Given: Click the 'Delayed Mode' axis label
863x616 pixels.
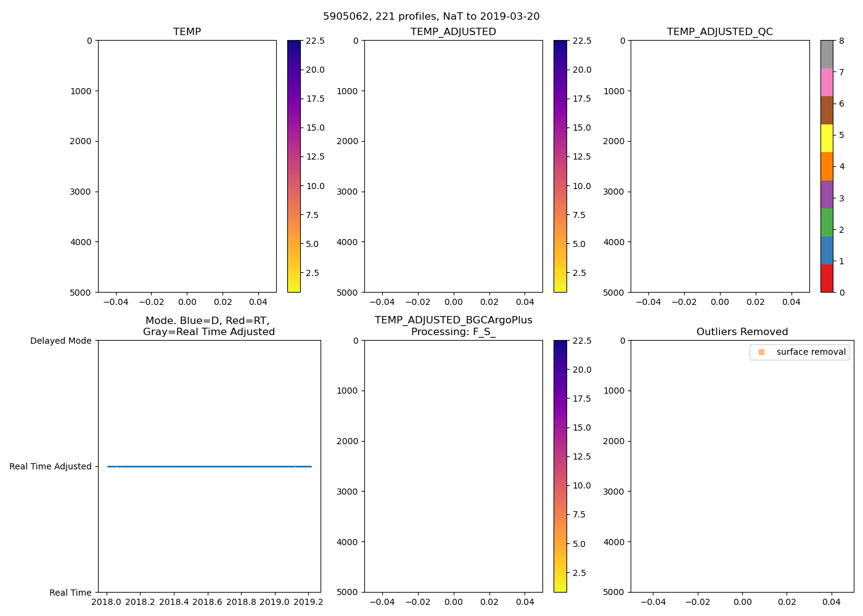Looking at the screenshot, I should pyautogui.click(x=60, y=341).
